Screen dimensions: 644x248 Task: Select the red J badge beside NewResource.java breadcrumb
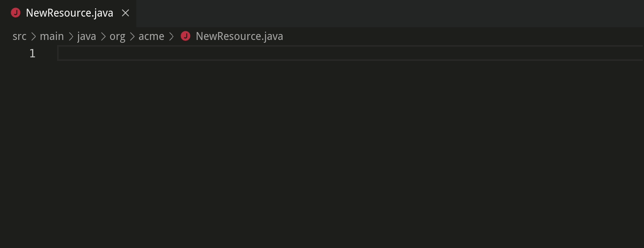click(x=185, y=36)
